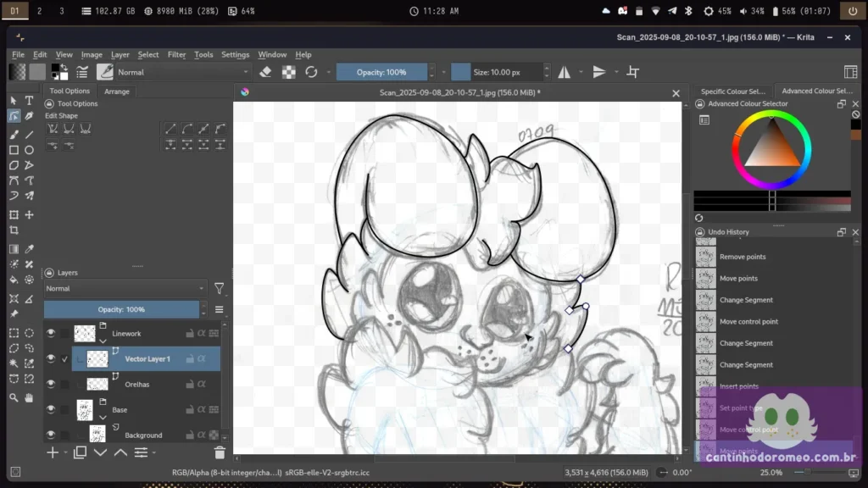
Task: Click the foreground/background colour swatch
Action: point(59,72)
